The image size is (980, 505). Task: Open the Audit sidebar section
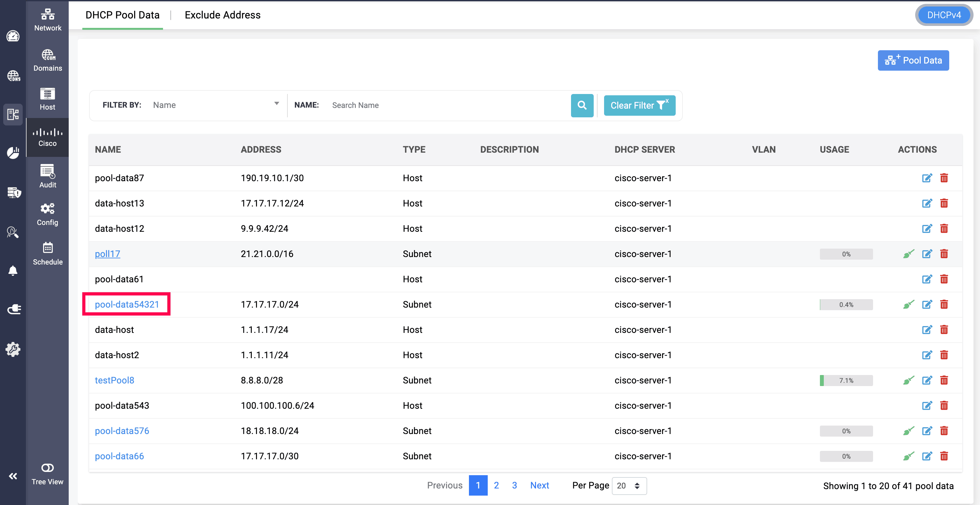tap(47, 176)
